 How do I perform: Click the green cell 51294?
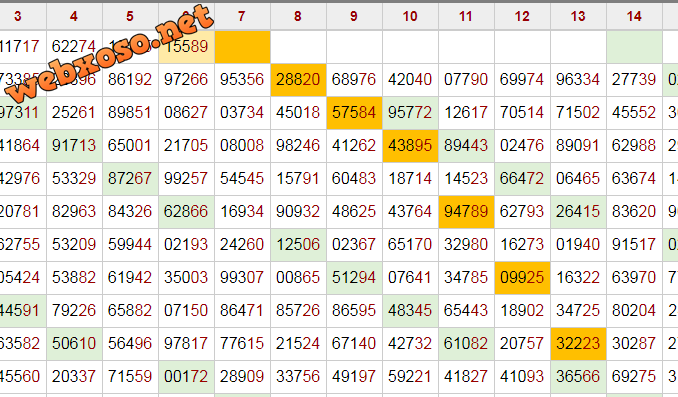click(x=354, y=278)
